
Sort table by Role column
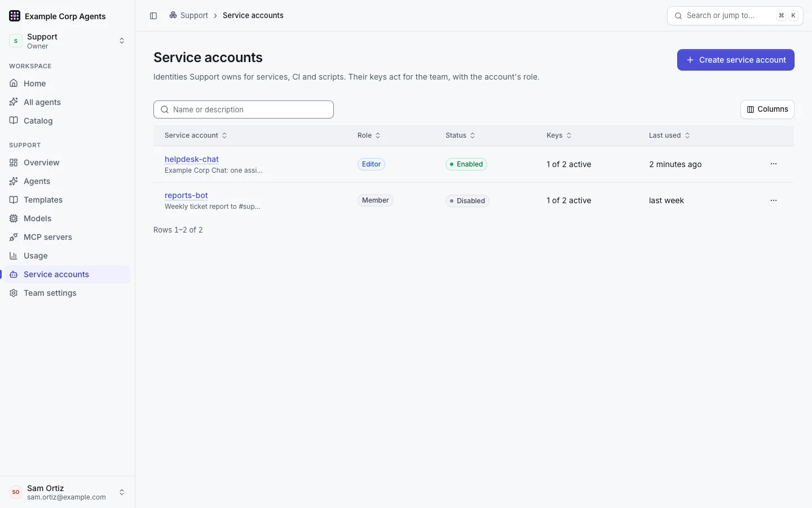(369, 135)
